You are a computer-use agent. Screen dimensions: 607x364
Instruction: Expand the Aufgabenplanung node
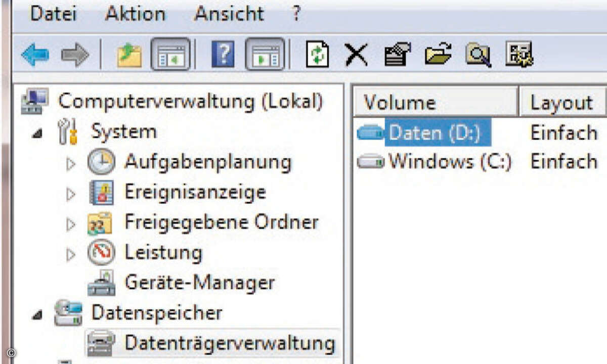(x=71, y=164)
